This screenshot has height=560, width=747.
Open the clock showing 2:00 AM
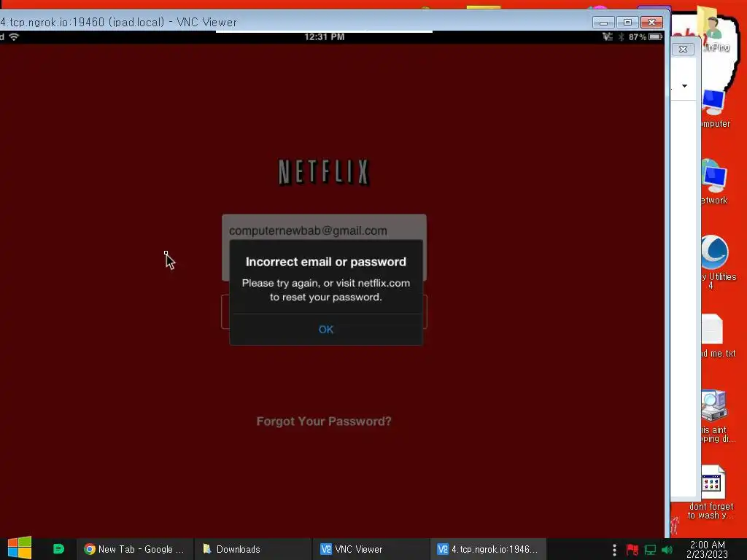(x=708, y=549)
